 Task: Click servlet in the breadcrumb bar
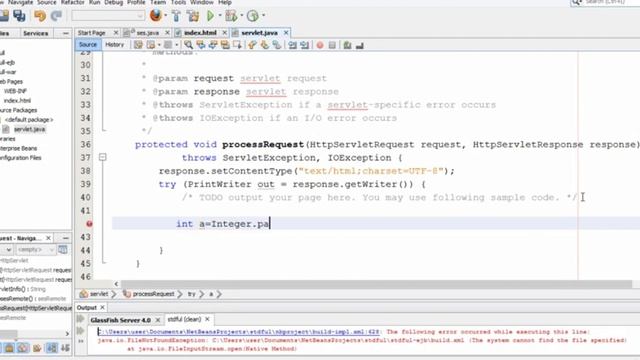(99, 294)
